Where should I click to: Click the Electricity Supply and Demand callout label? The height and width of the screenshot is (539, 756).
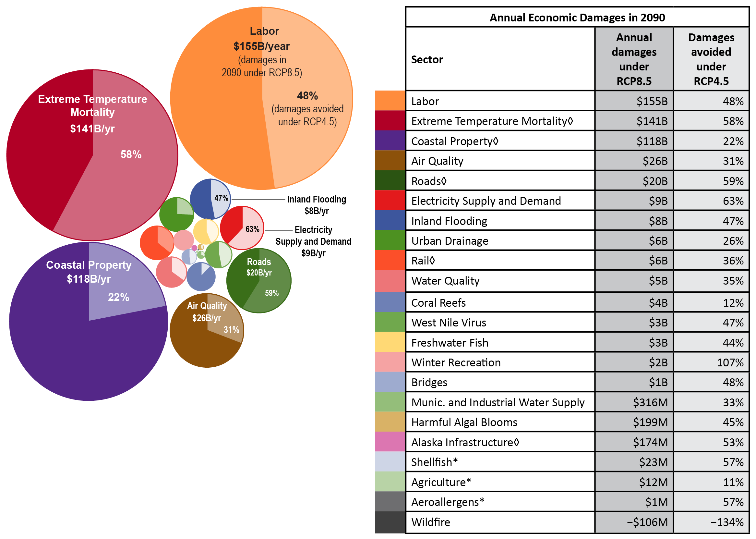tap(313, 241)
